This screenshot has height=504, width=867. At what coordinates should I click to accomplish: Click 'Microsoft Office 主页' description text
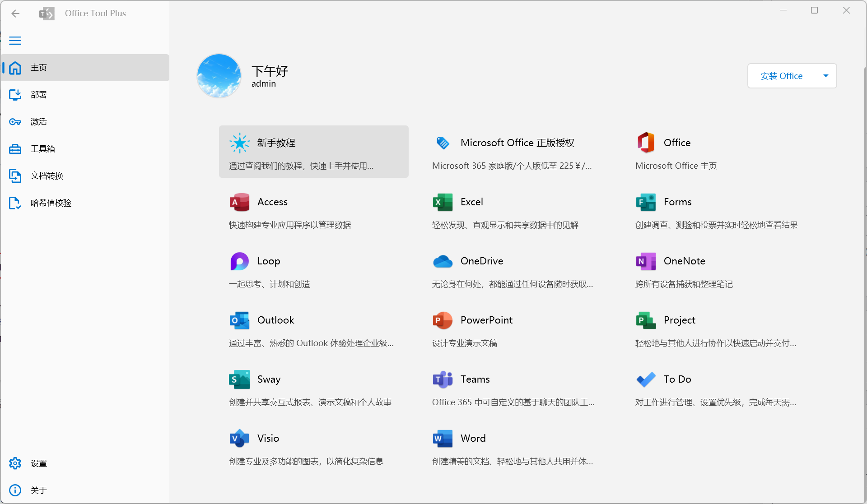(676, 166)
